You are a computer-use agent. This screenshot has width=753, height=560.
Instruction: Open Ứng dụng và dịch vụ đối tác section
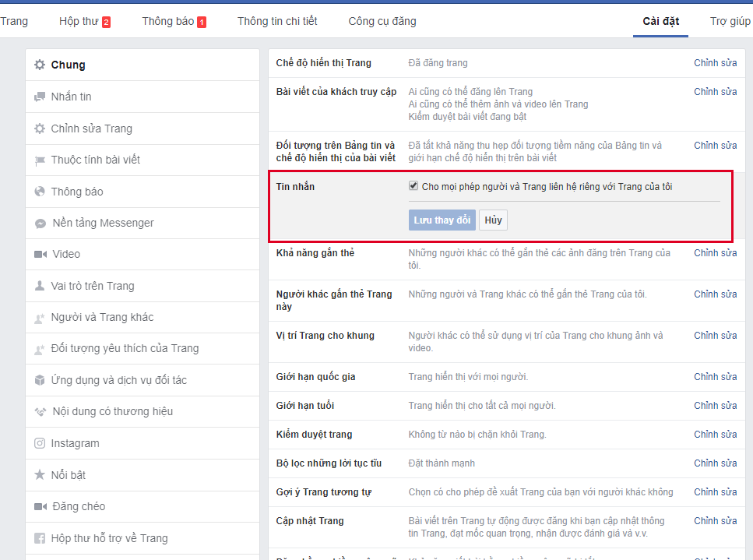pyautogui.click(x=143, y=380)
